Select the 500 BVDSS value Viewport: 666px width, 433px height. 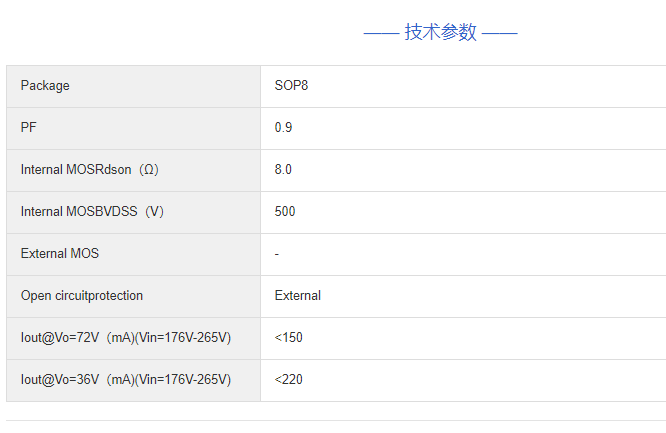pyautogui.click(x=285, y=212)
